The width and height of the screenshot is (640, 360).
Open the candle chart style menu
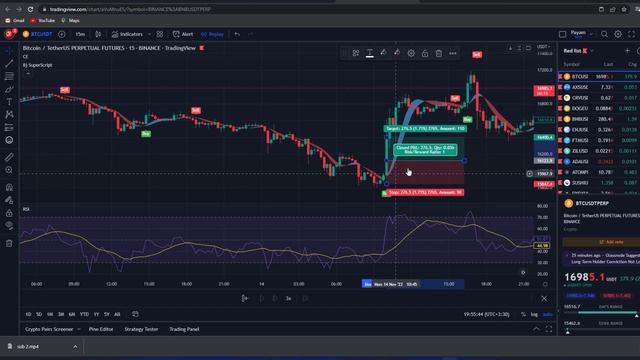(98, 34)
